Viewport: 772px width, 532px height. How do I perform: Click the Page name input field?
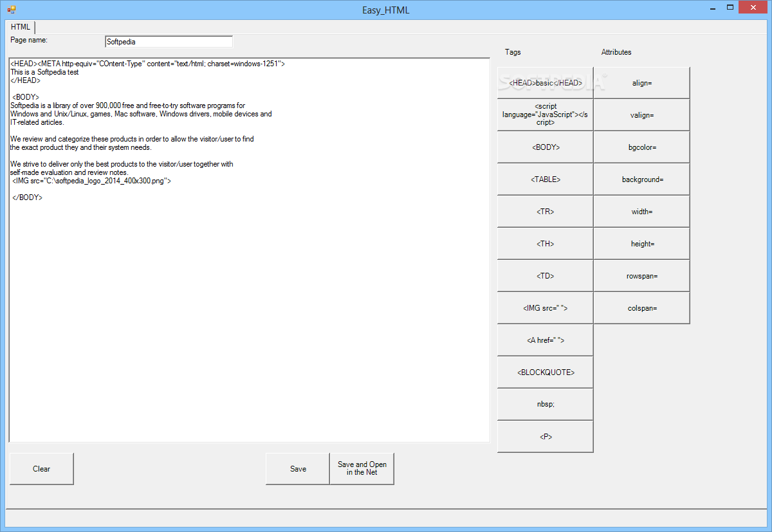169,42
